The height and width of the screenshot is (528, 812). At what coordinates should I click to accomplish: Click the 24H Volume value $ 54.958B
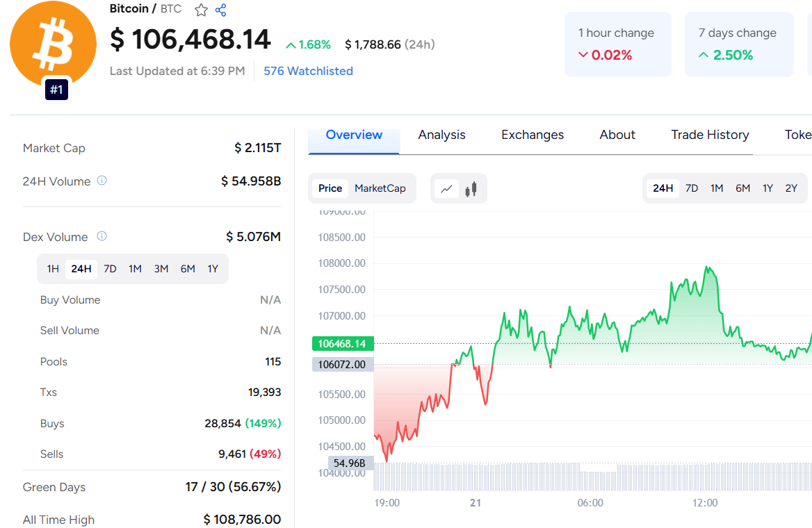click(x=251, y=181)
